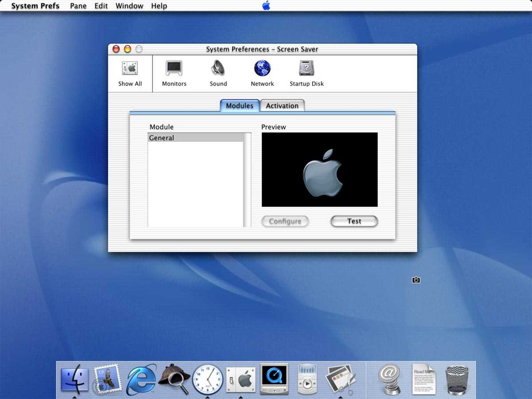
Task: Click the Show All preferences icon
Action: coord(130,74)
